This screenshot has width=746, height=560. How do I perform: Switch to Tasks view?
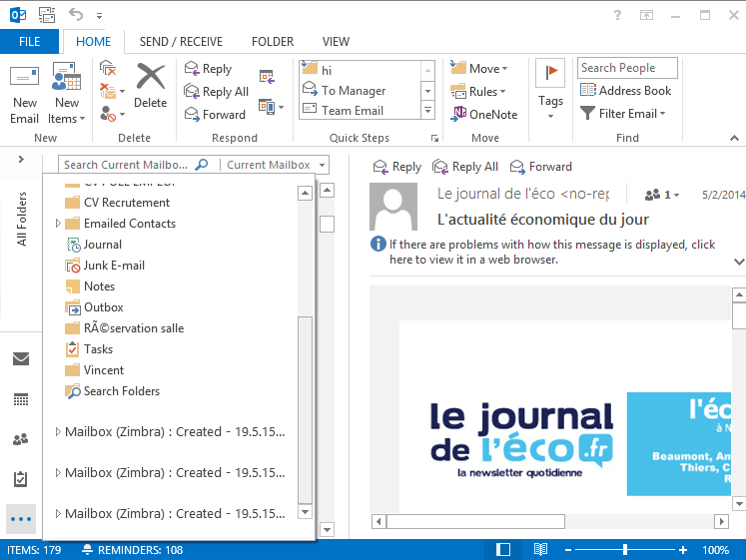coord(21,479)
